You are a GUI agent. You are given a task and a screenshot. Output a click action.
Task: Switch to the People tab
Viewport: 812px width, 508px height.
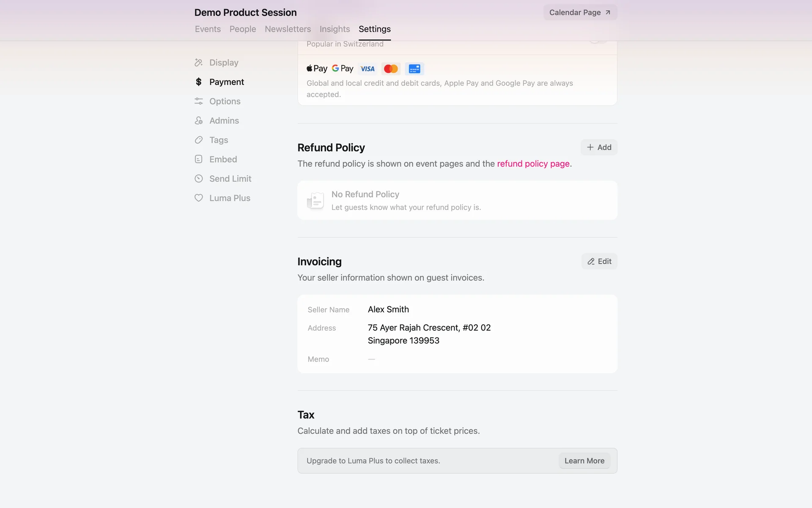pos(243,29)
